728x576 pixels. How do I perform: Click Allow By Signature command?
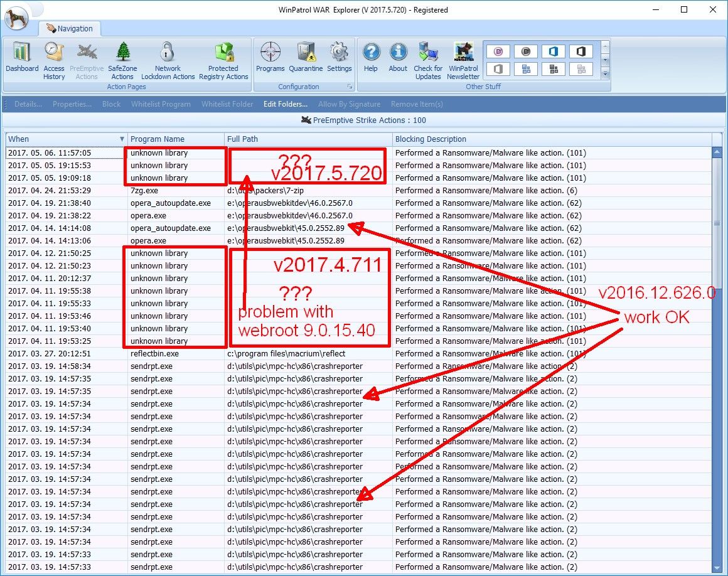tap(349, 104)
